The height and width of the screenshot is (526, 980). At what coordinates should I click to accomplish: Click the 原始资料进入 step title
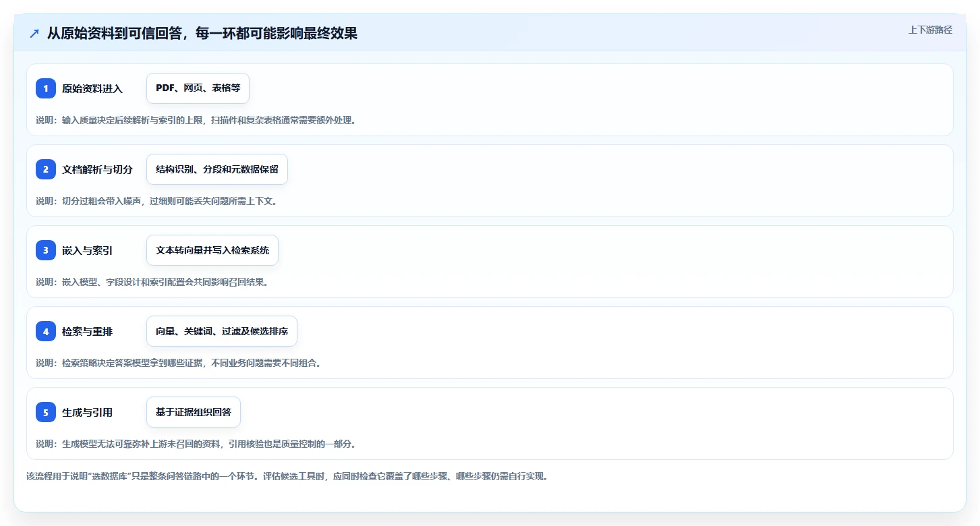[92, 88]
